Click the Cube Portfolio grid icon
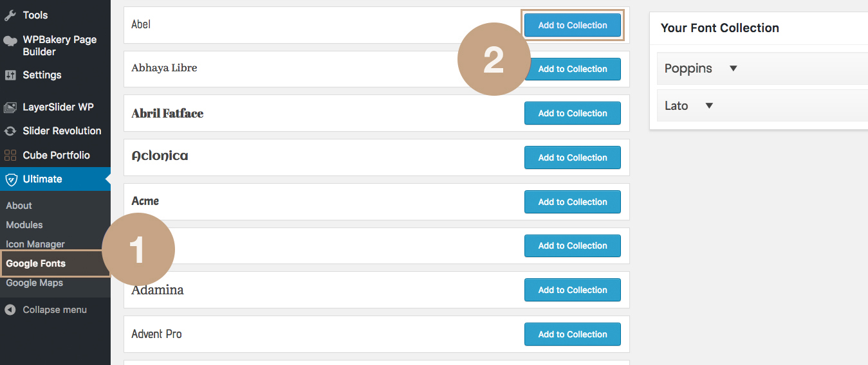Image resolution: width=868 pixels, height=365 pixels. click(10, 155)
